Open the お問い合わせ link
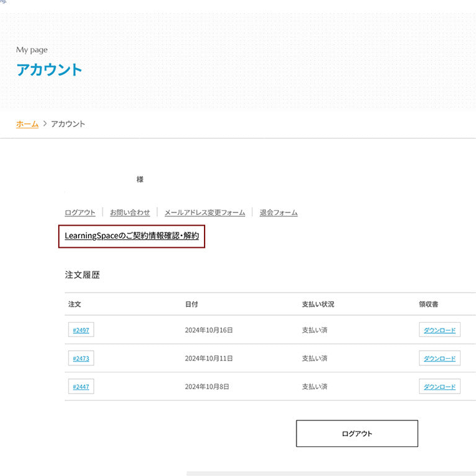This screenshot has height=476, width=476. click(130, 213)
